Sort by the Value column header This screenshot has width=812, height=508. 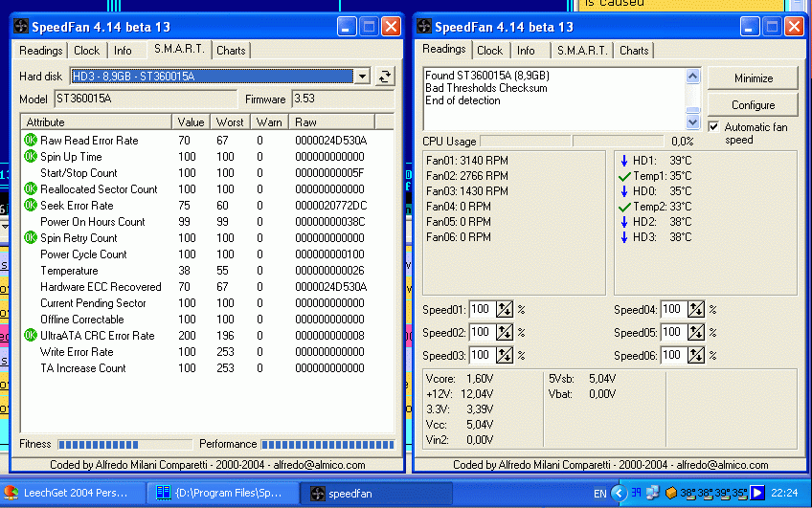[192, 122]
